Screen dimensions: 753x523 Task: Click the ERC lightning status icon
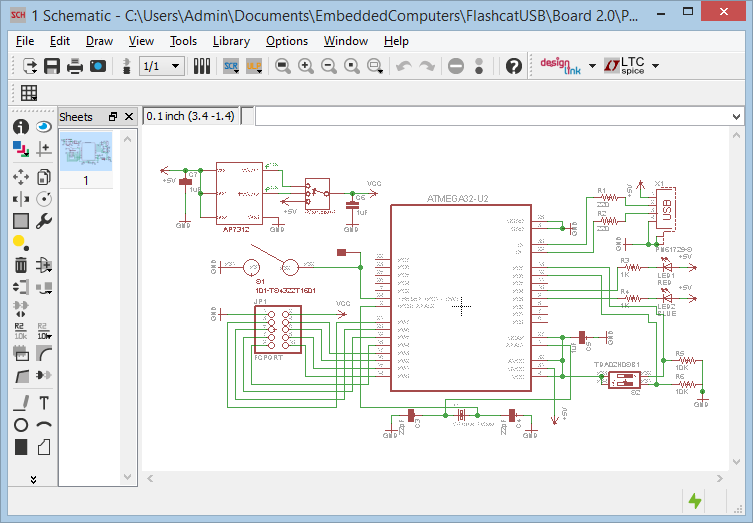click(695, 501)
